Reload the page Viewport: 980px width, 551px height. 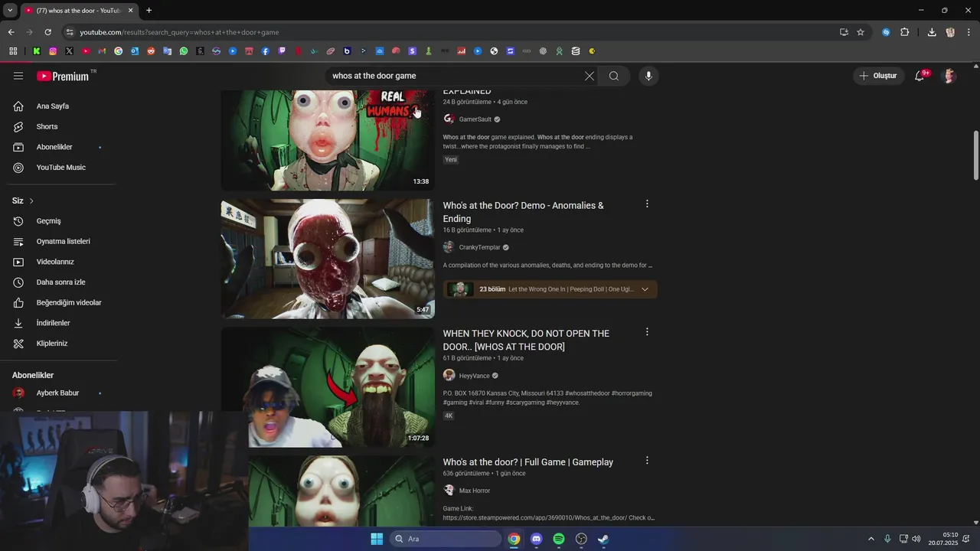pyautogui.click(x=47, y=32)
